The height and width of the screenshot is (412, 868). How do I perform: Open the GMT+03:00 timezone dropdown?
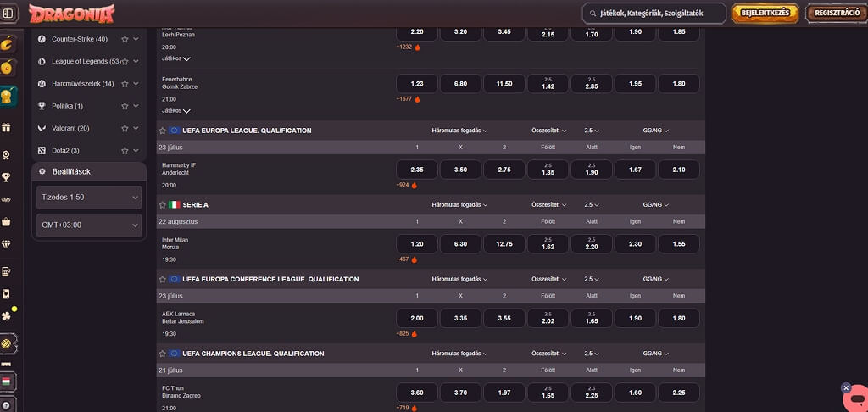89,225
